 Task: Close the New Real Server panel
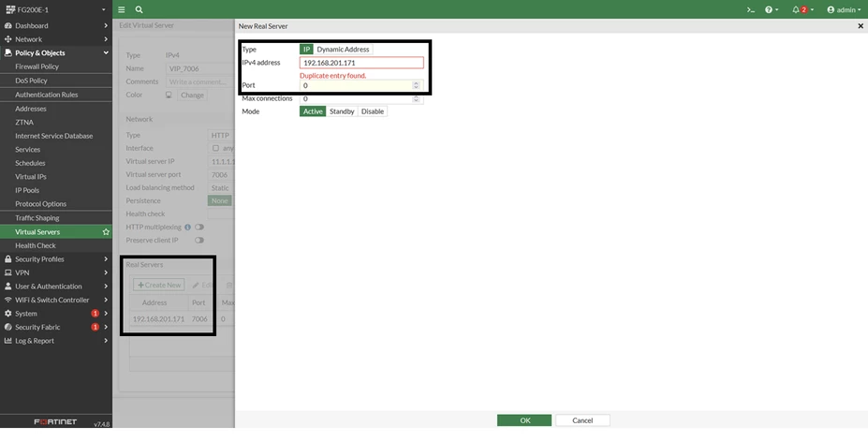click(x=861, y=26)
